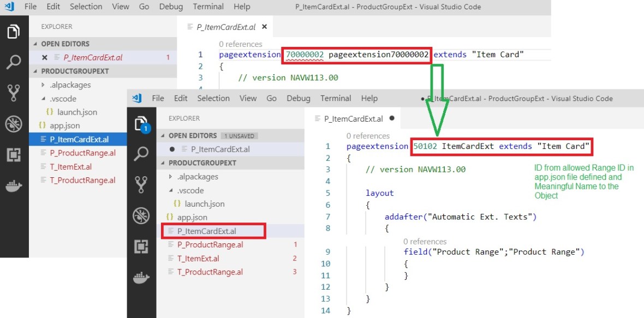Close P_ItemCardExt.al tab in back window
Viewport: 644px width, 318px height.
[265, 27]
